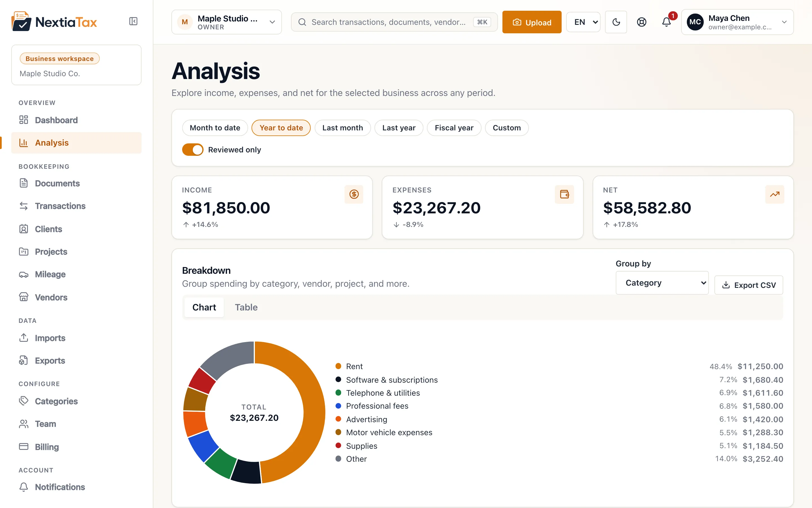Click the Net trend icon
Viewport: 812px width, 508px height.
(x=775, y=194)
